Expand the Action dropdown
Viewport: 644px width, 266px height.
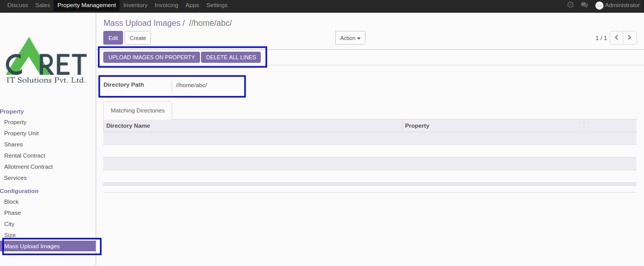(x=350, y=38)
